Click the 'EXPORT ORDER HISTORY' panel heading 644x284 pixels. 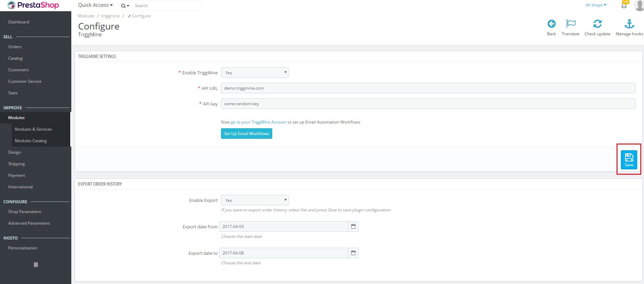(x=100, y=184)
